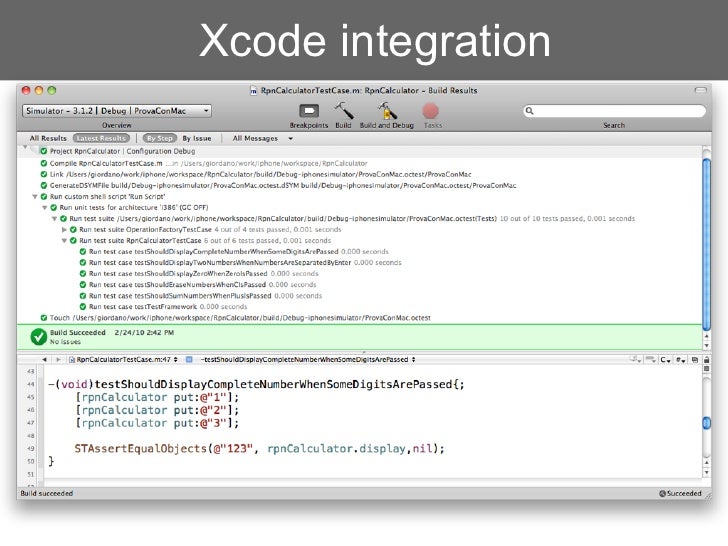Screen dimensions: 728x546
Task: Collapse the Project RpnCalculator disclosure triangle
Action: (x=26, y=148)
